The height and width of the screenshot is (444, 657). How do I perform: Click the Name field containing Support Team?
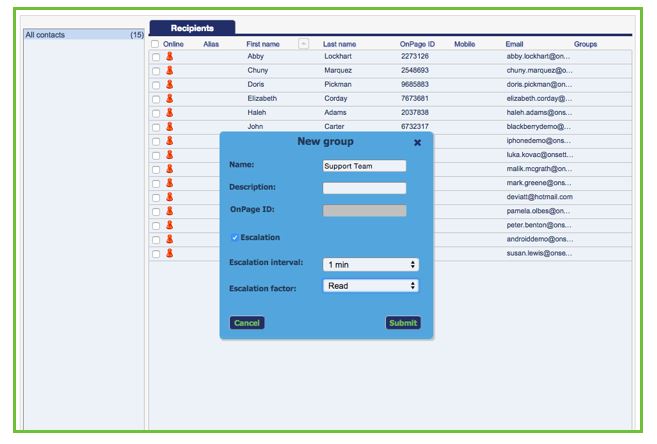(x=364, y=166)
